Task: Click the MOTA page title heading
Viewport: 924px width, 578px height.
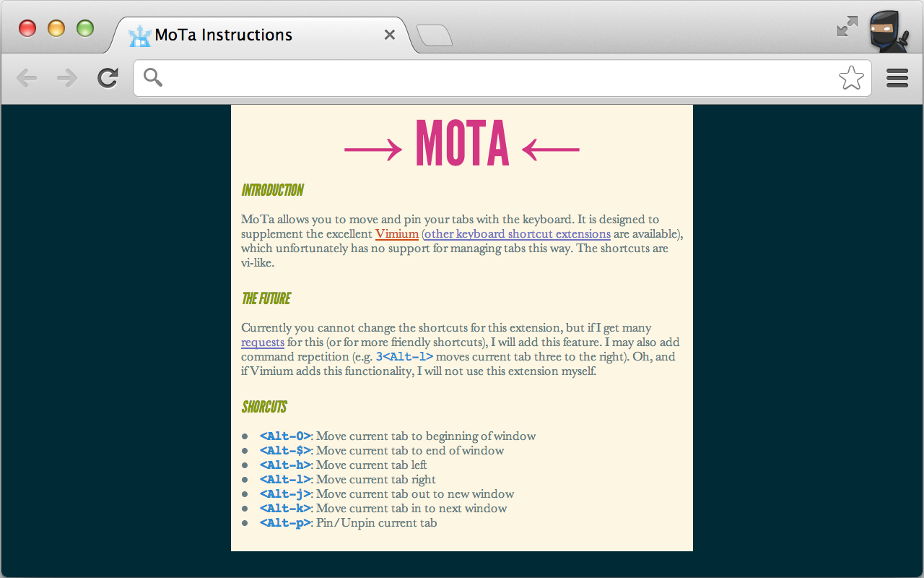Action: [463, 144]
